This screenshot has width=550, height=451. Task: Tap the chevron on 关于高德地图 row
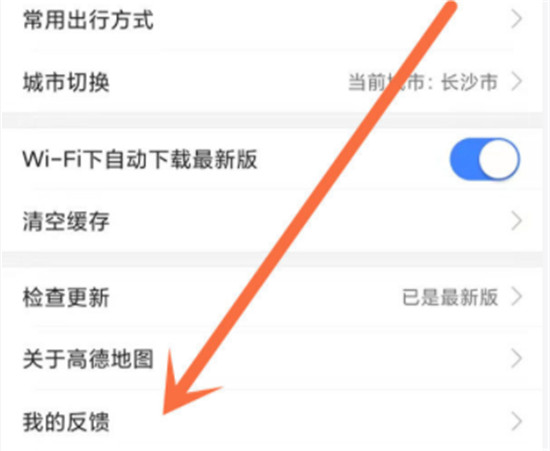click(517, 359)
